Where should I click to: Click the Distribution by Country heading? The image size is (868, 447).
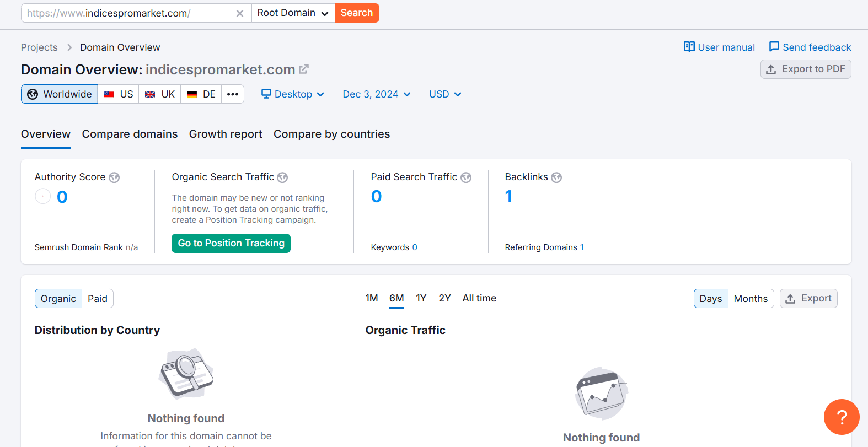click(x=97, y=330)
